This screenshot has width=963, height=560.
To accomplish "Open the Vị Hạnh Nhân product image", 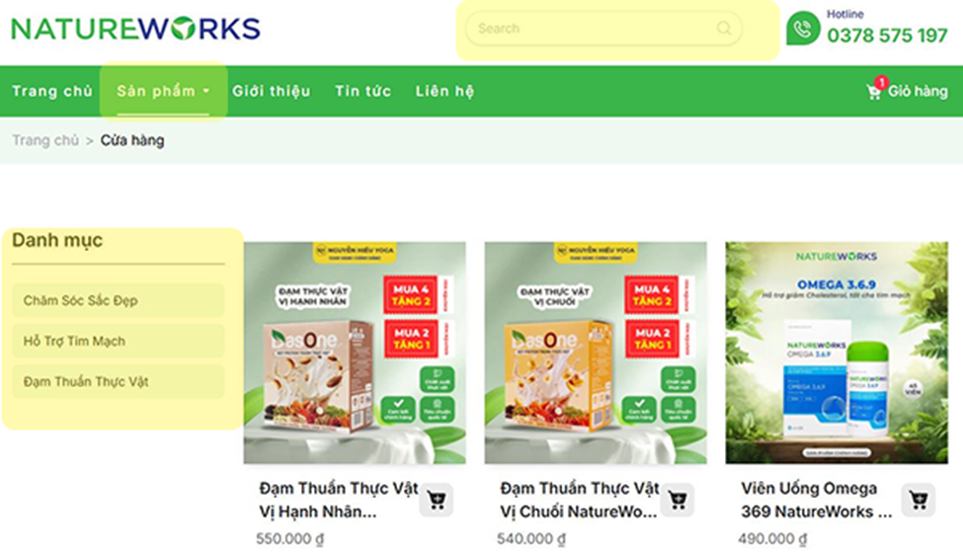I will (x=355, y=353).
